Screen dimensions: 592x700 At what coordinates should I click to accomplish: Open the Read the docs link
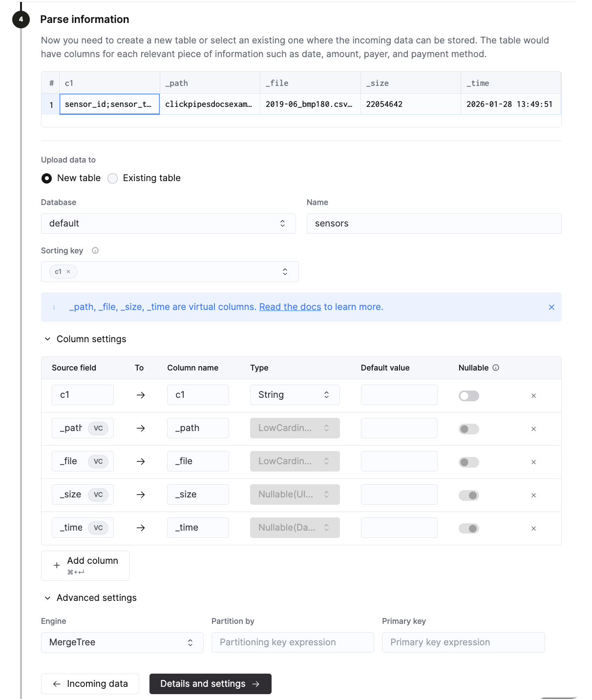pos(290,307)
